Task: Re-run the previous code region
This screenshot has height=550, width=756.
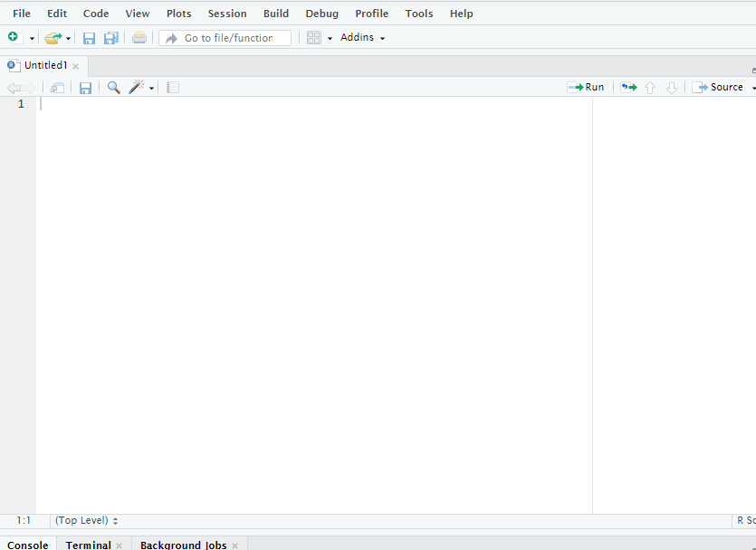Action: [x=628, y=88]
